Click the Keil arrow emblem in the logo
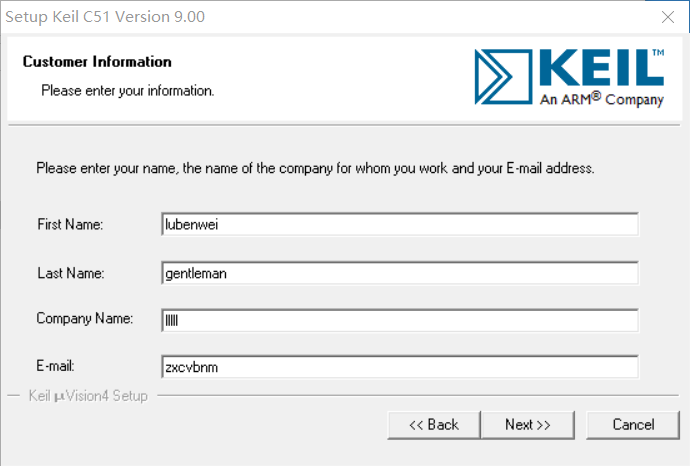This screenshot has height=466, width=690. 505,74
